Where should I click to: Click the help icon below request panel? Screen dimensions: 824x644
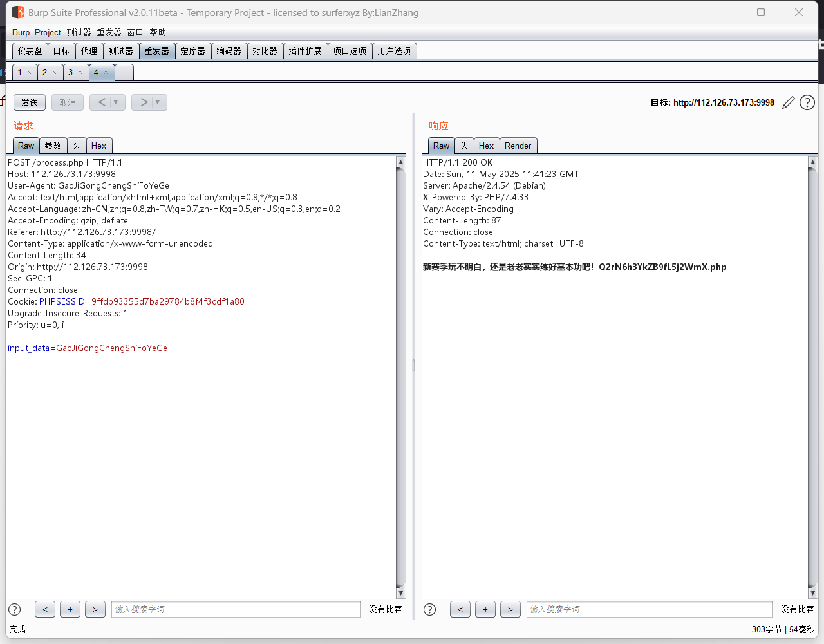[15, 609]
